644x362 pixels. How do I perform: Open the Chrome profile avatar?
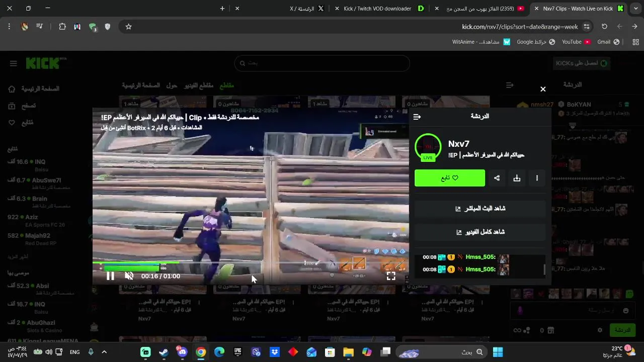pyautogui.click(x=24, y=27)
